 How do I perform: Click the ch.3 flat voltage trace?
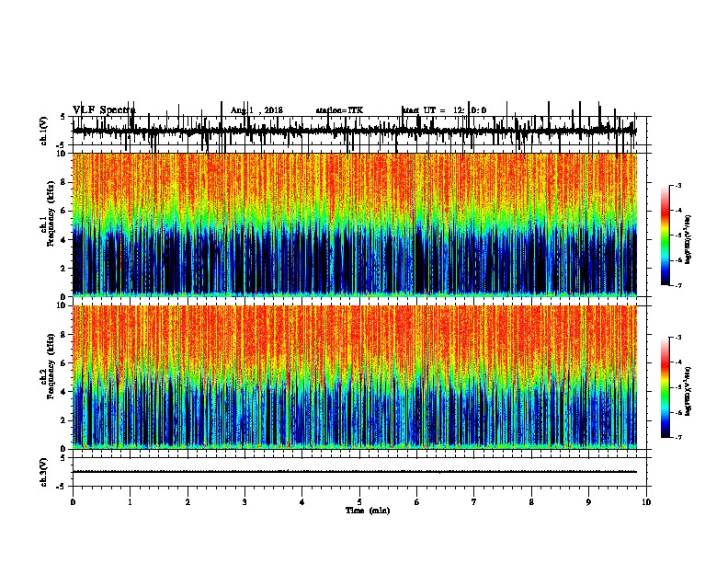click(355, 472)
